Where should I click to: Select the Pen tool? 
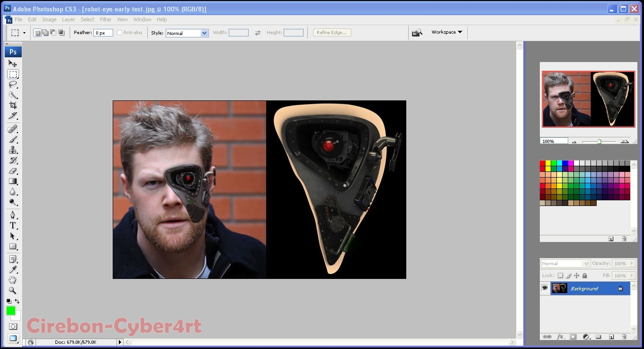13,215
